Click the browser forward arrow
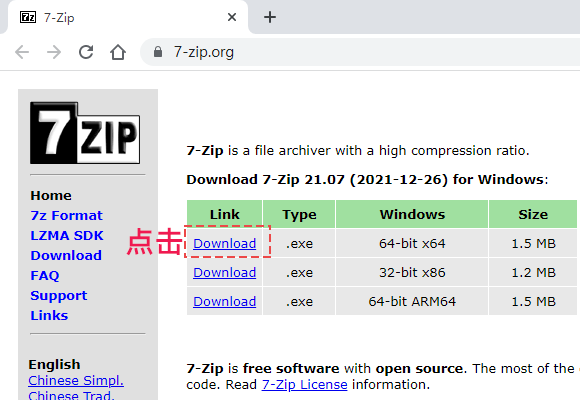This screenshot has height=400, width=580. [54, 52]
